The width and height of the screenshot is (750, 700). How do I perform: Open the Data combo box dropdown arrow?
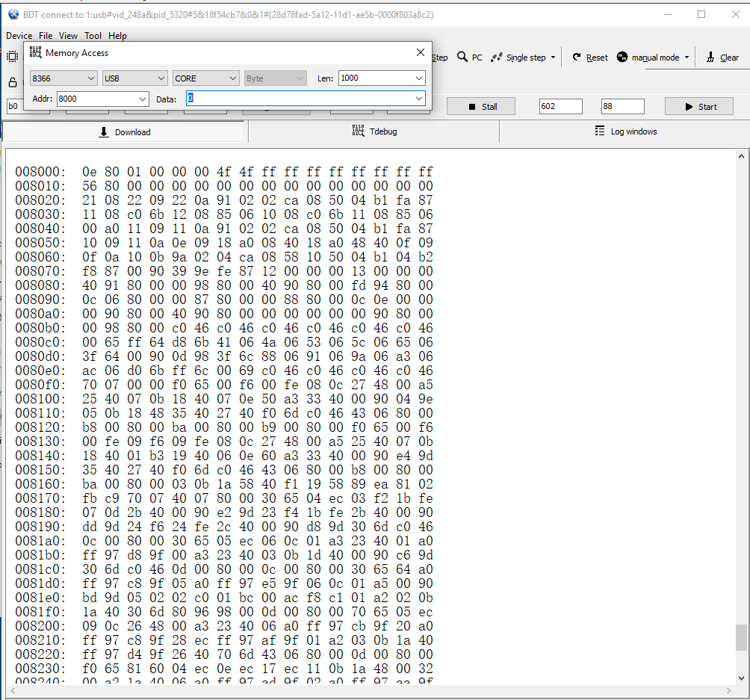pos(418,99)
